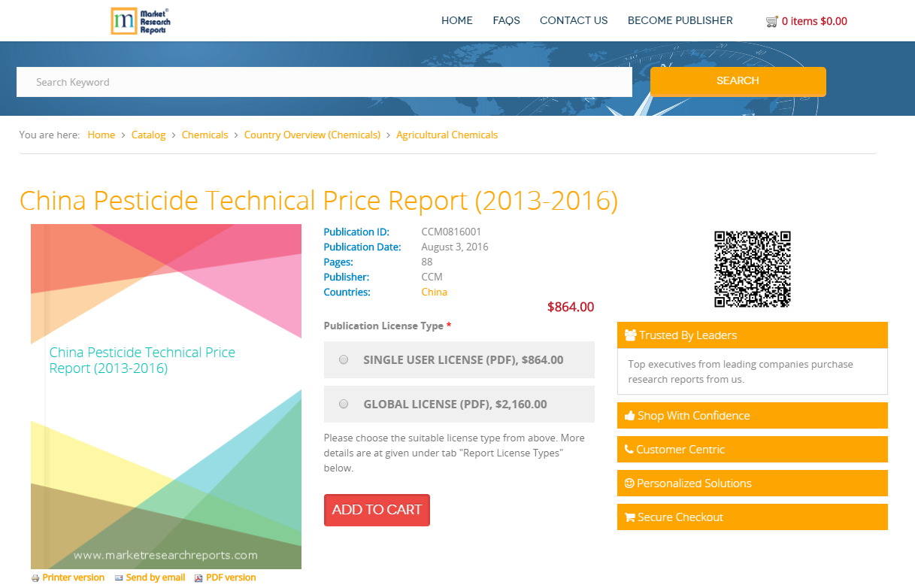Click the Country Overview (Chemicals) breadcrumb

click(313, 135)
